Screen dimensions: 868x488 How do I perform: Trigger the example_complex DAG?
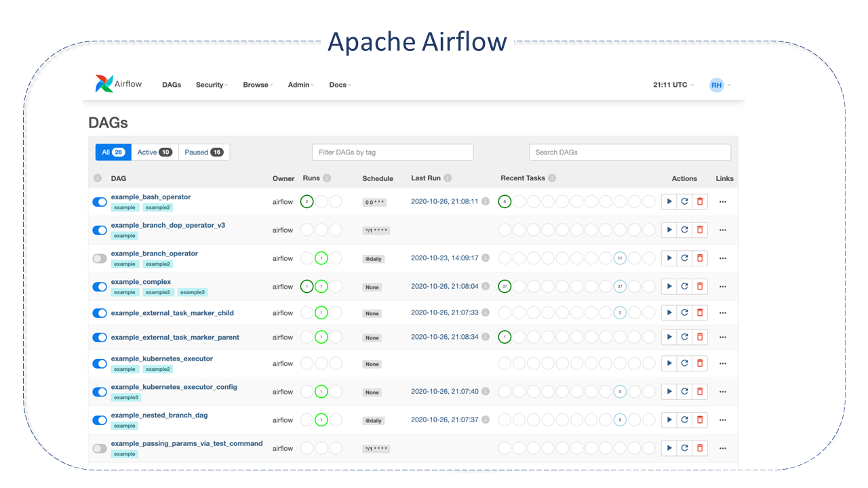(669, 286)
